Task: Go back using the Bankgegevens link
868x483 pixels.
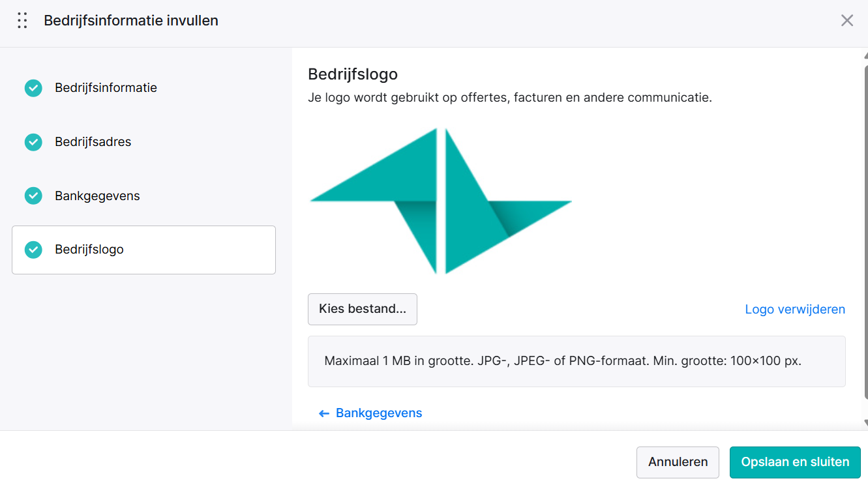Action: click(x=379, y=413)
